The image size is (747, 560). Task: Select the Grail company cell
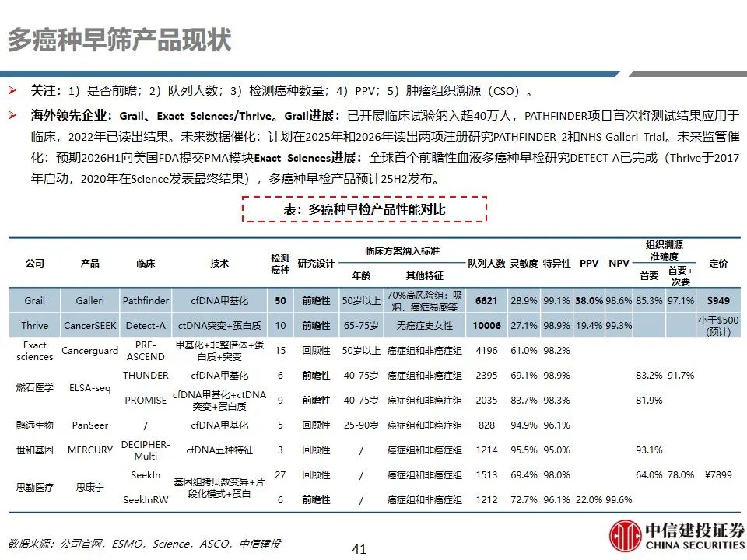pos(35,300)
